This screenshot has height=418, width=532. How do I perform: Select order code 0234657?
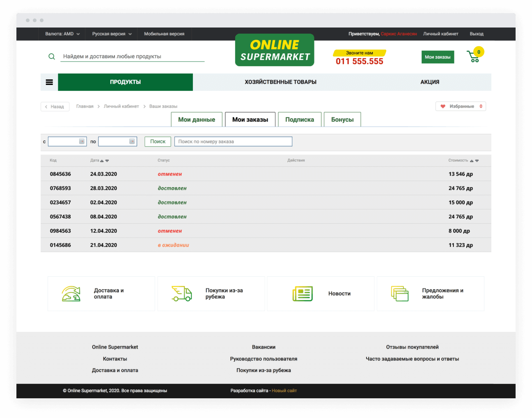(x=60, y=202)
